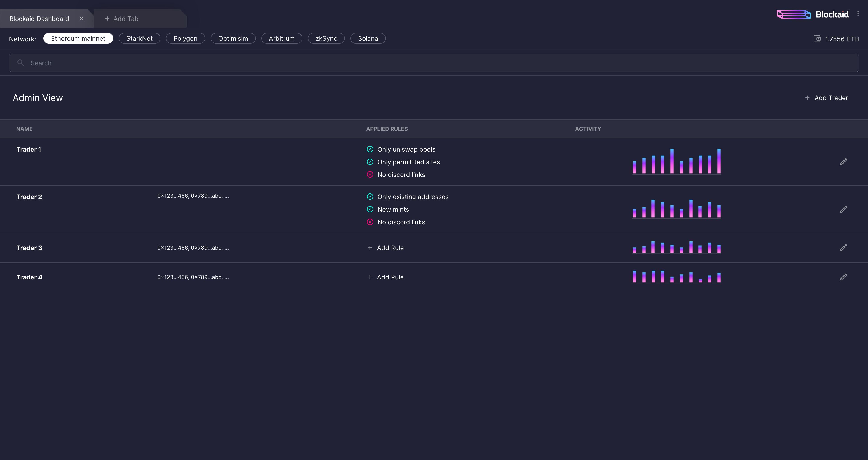The image size is (868, 460).
Task: Click the edit pencil icon for Trader 2
Action: click(x=843, y=209)
